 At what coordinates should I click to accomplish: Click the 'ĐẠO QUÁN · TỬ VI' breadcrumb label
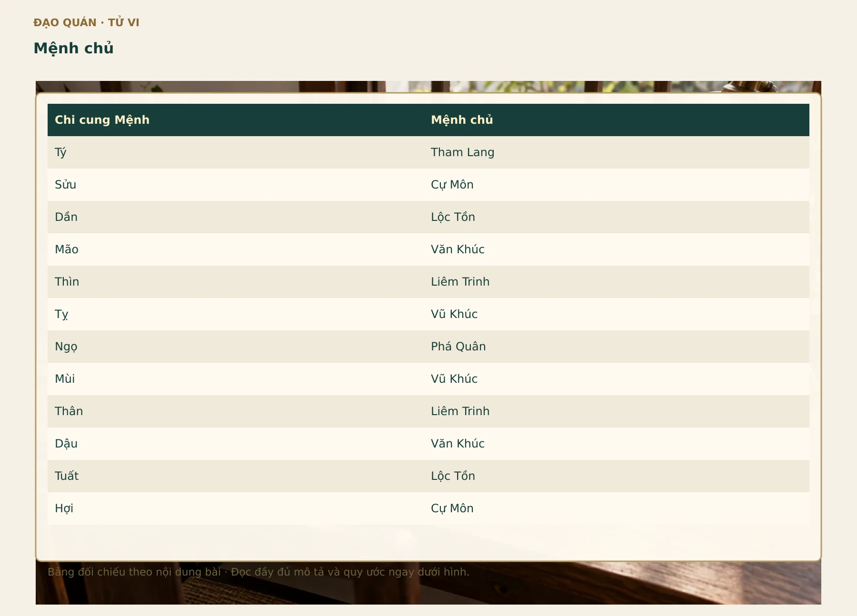pos(86,23)
